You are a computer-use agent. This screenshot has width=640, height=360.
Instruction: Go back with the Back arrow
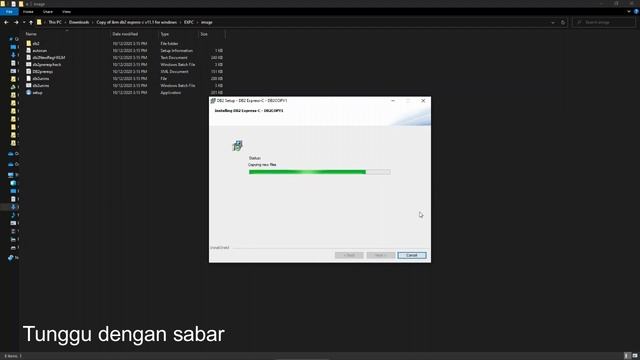point(6,22)
